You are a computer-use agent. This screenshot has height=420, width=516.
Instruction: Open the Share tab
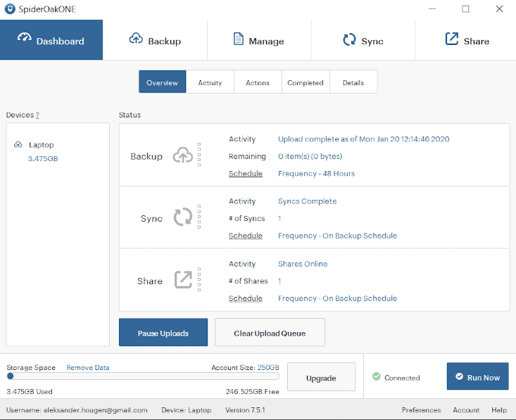pos(465,40)
